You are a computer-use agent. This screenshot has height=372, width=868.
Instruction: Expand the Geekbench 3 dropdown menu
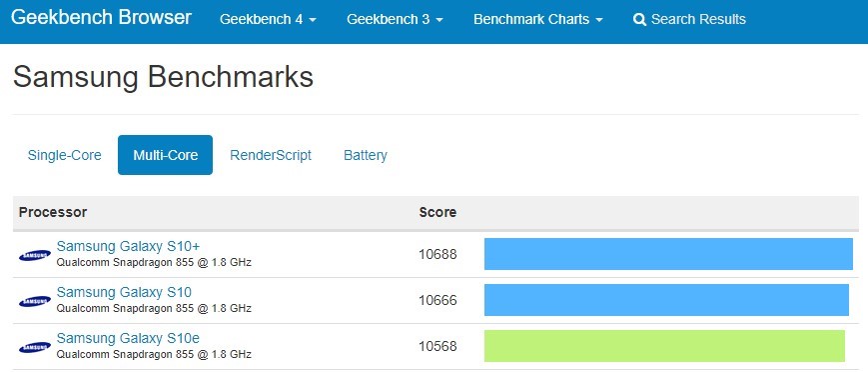(395, 19)
